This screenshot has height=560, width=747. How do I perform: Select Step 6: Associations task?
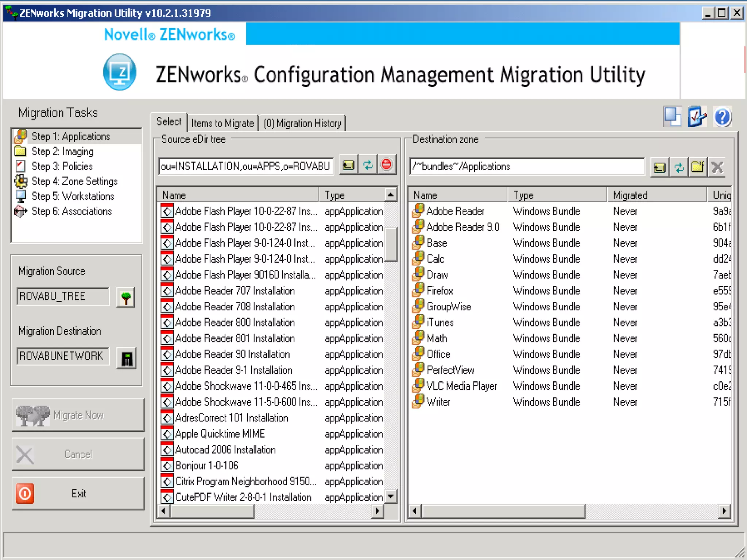click(x=77, y=211)
